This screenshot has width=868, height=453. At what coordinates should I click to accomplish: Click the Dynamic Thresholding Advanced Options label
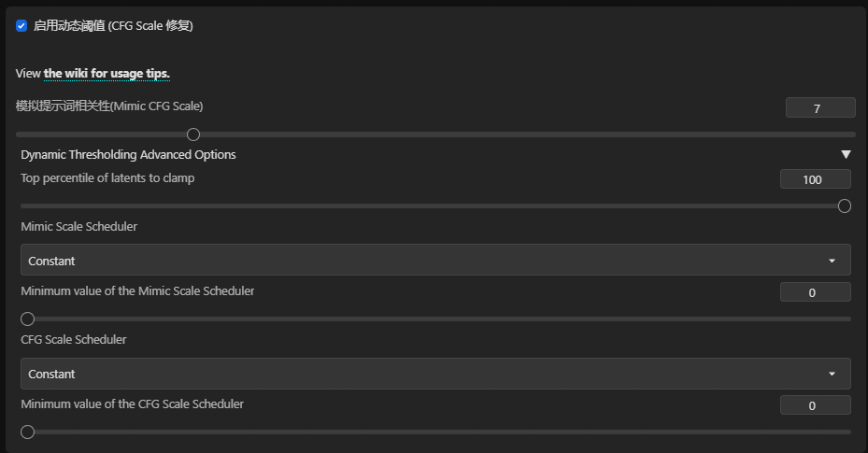coord(128,155)
